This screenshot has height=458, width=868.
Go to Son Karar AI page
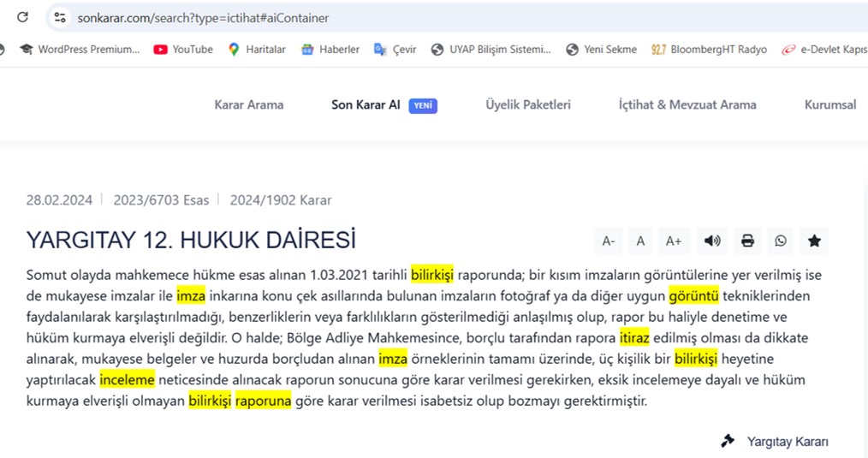point(366,104)
